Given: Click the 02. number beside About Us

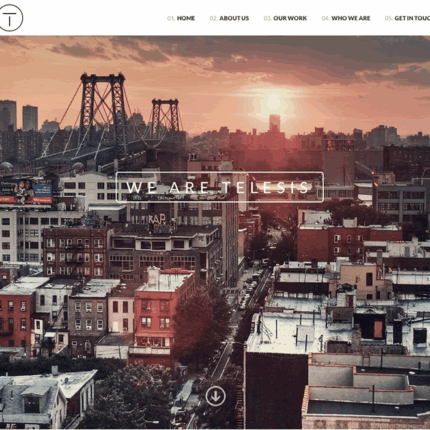Looking at the screenshot, I should (213, 18).
